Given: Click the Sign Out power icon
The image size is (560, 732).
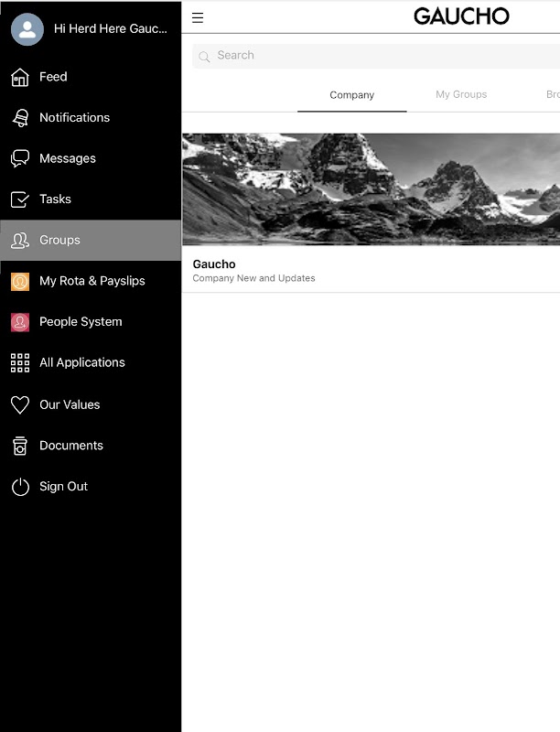Looking at the screenshot, I should (x=20, y=487).
